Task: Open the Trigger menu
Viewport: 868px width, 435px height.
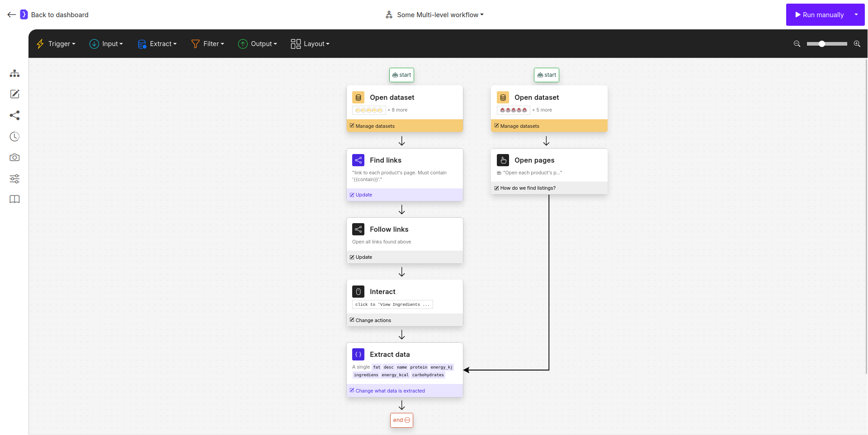Action: point(56,44)
